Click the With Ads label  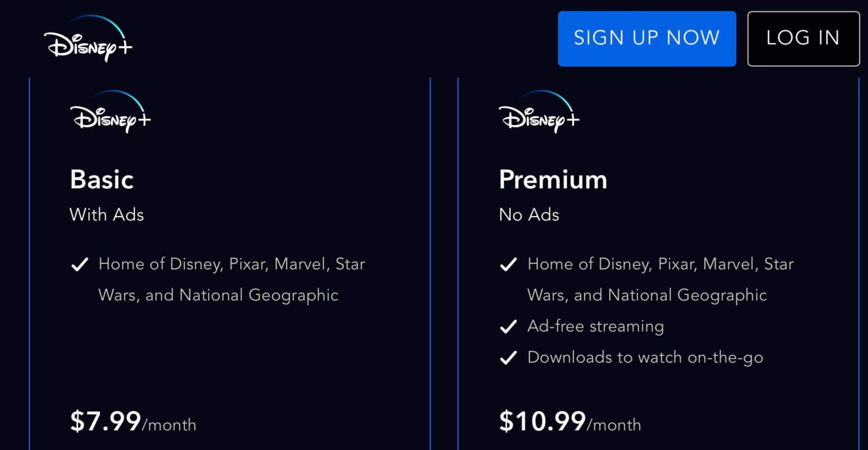[106, 215]
